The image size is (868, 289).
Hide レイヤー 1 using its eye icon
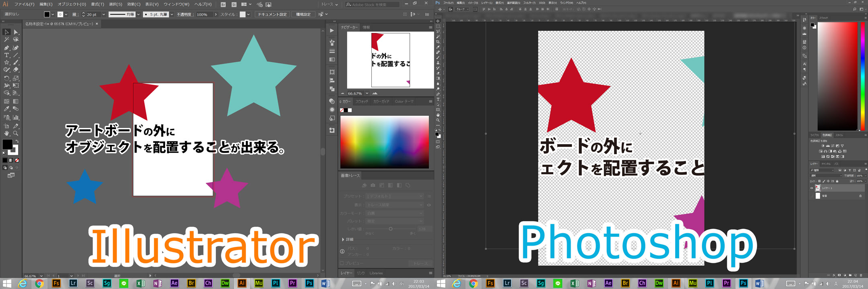click(x=812, y=188)
